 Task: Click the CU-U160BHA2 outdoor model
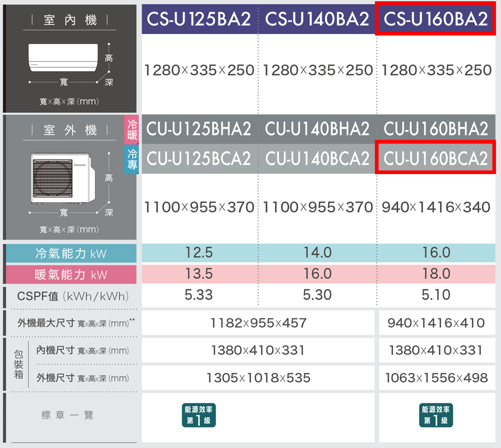pos(435,129)
